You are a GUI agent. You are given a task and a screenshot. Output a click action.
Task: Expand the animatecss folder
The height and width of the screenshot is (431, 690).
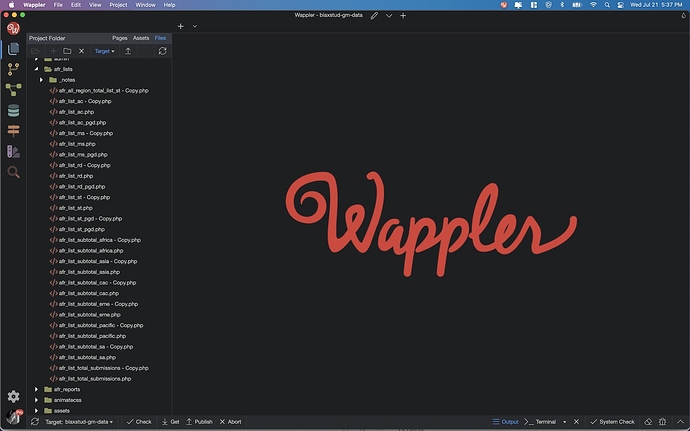click(37, 400)
